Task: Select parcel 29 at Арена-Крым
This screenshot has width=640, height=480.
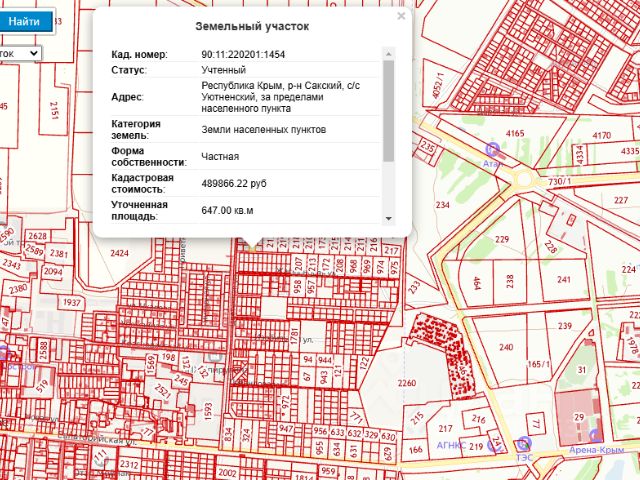Action: 579,417
